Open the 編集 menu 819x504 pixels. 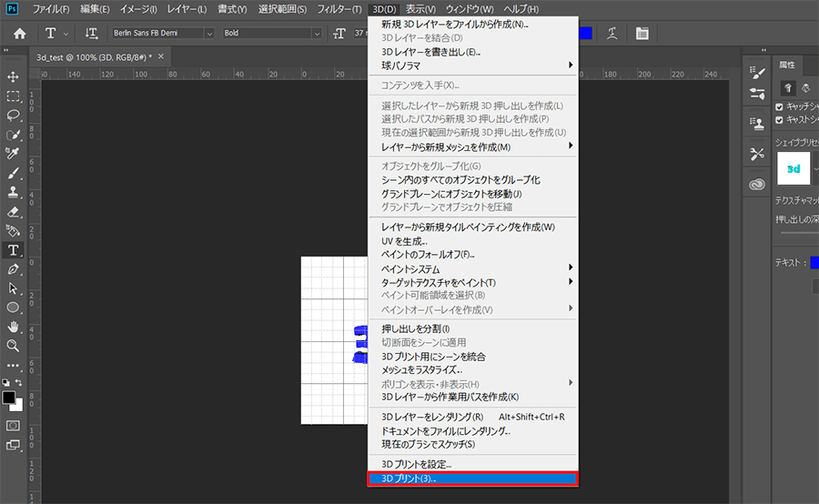point(95,9)
